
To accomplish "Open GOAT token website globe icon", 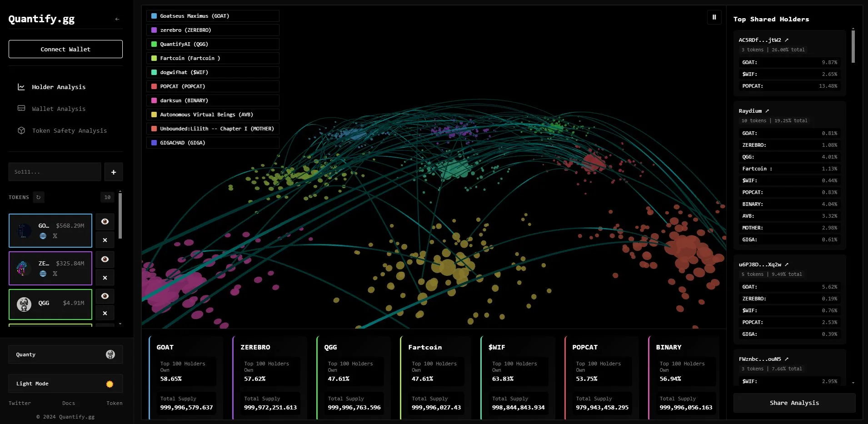I will point(43,236).
